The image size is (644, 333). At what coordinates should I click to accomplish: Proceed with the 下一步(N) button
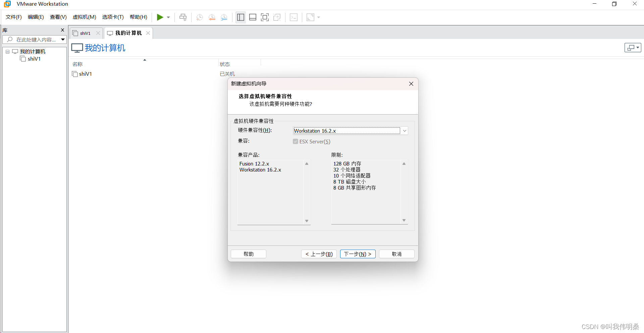click(x=358, y=254)
